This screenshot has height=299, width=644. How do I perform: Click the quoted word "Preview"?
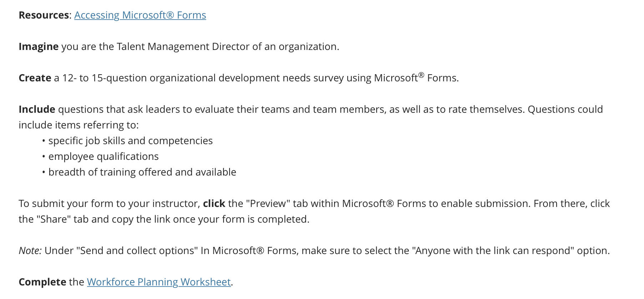268,204
